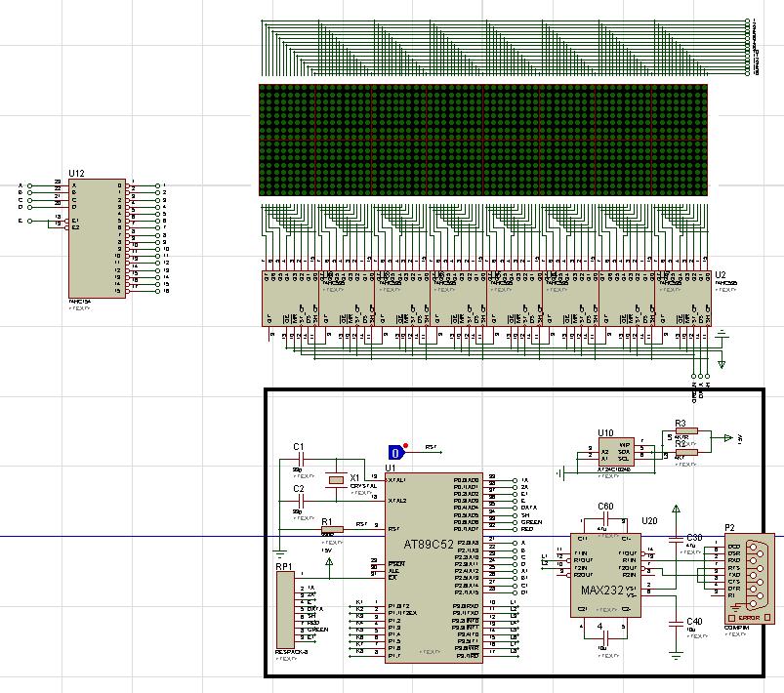
Task: Select the COMPIM serial connector P2
Action: pos(749,579)
